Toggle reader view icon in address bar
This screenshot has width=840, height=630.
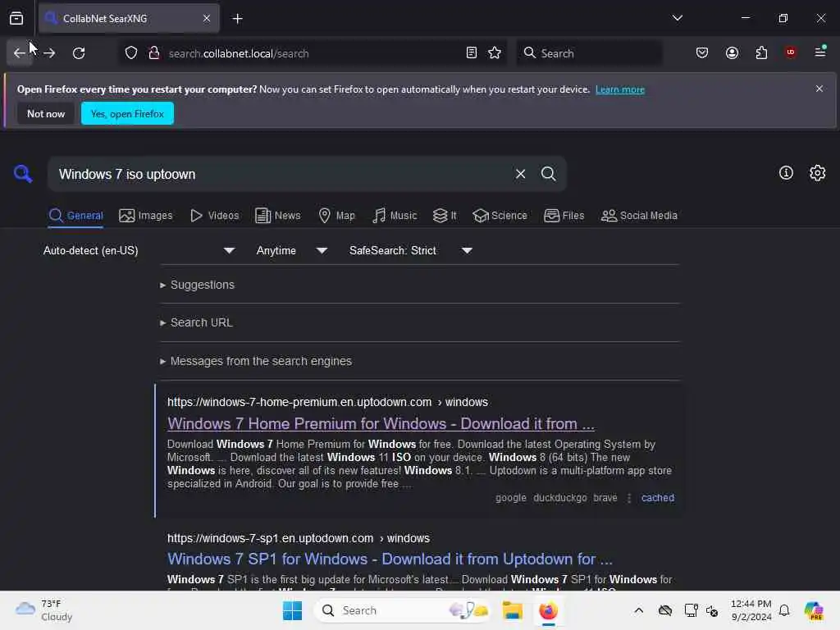tap(472, 53)
